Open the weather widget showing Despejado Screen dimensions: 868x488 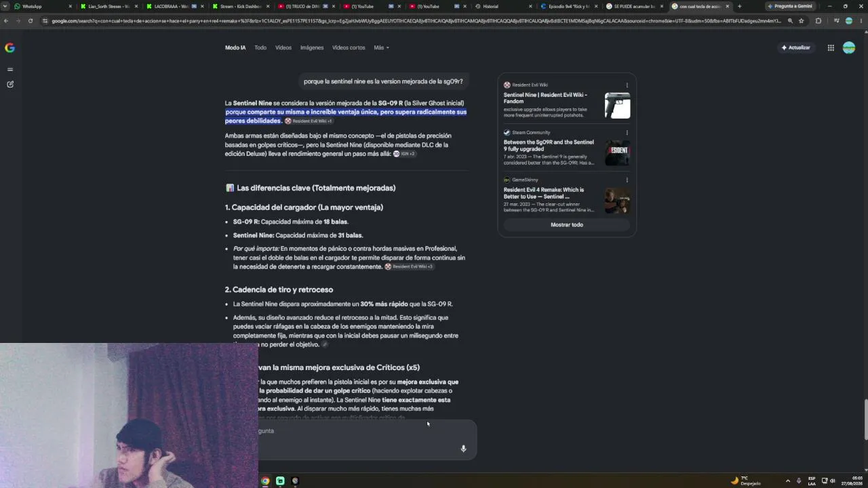[745, 481]
